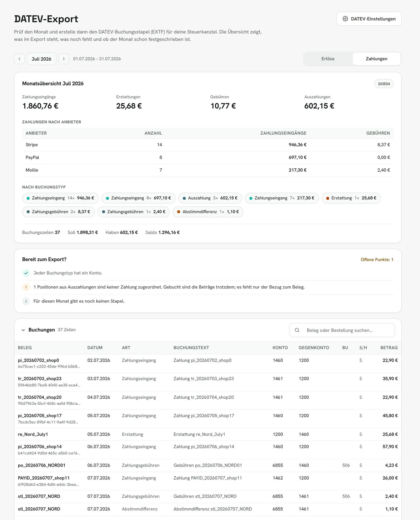Viewport: 420px width, 520px height.
Task: Select the Zahlungseingang 14× 946,36 € chip
Action: click(60, 198)
